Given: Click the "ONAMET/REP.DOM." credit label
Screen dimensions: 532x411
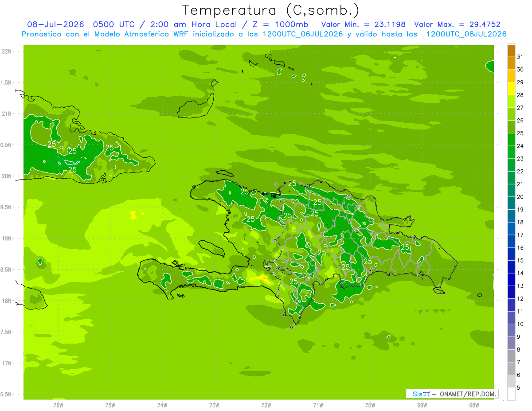Looking at the screenshot, I should click(x=468, y=394).
